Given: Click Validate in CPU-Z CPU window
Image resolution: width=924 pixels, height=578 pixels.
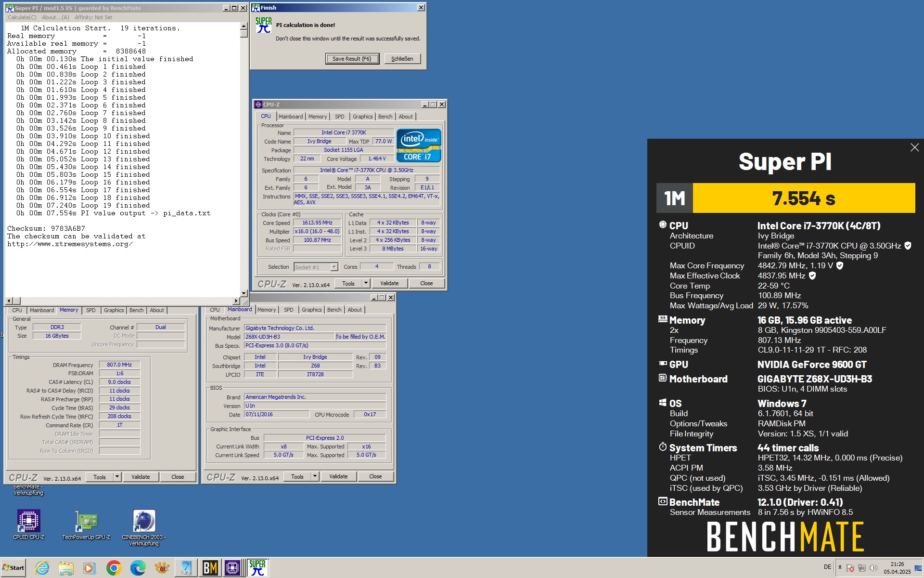Looking at the screenshot, I should tap(389, 283).
